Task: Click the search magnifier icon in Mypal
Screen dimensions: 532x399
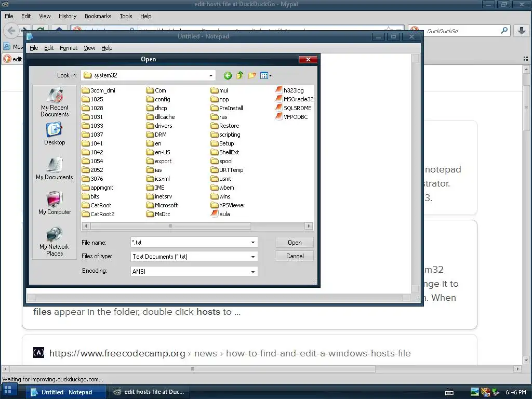Action: coord(504,31)
